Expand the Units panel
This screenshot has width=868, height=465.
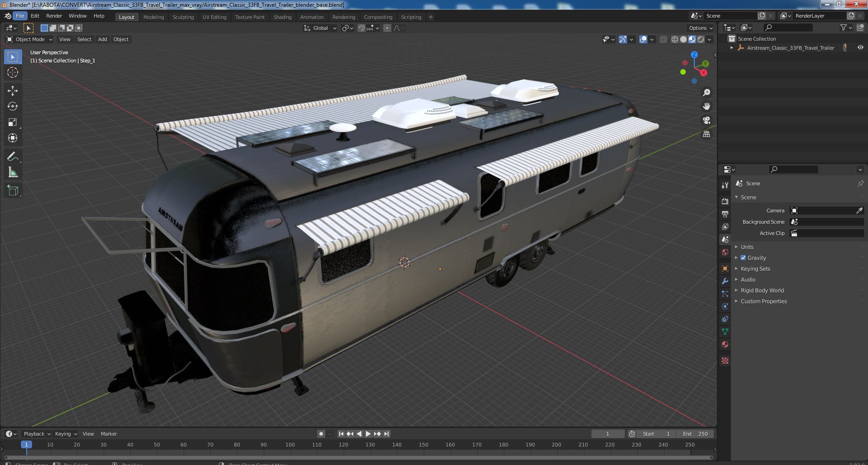tap(747, 247)
